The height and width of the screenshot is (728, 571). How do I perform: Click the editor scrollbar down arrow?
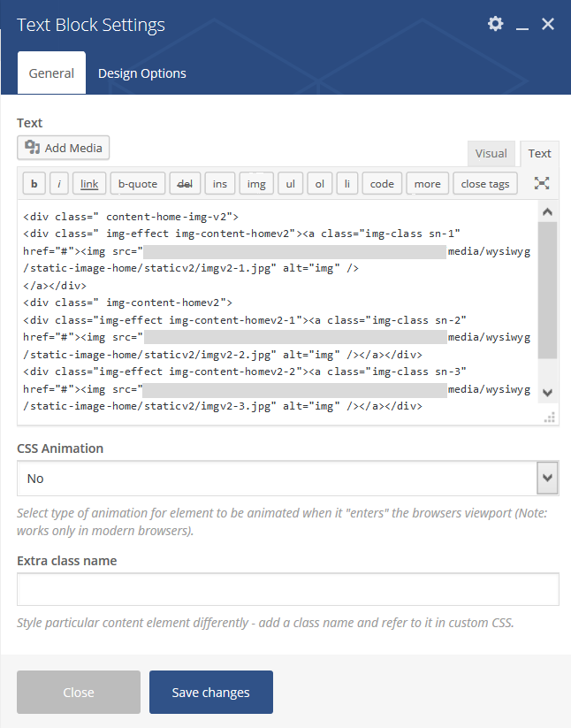(547, 393)
